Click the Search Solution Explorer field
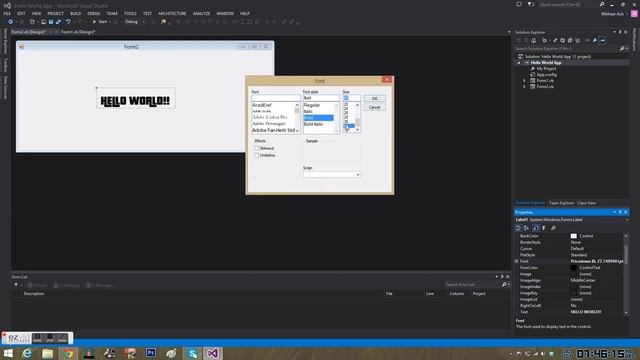 click(x=566, y=49)
